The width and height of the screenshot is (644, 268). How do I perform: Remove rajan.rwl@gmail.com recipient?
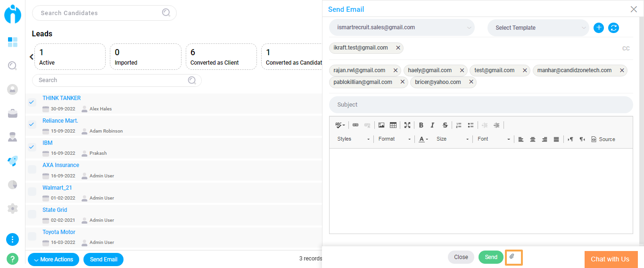[x=396, y=70]
